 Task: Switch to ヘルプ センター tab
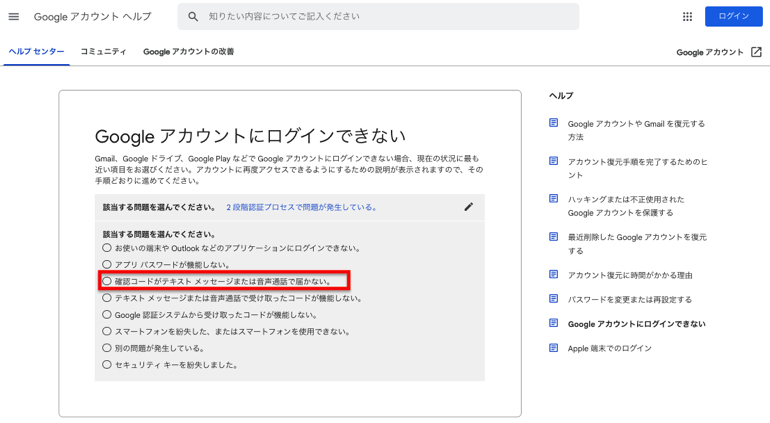coord(36,52)
